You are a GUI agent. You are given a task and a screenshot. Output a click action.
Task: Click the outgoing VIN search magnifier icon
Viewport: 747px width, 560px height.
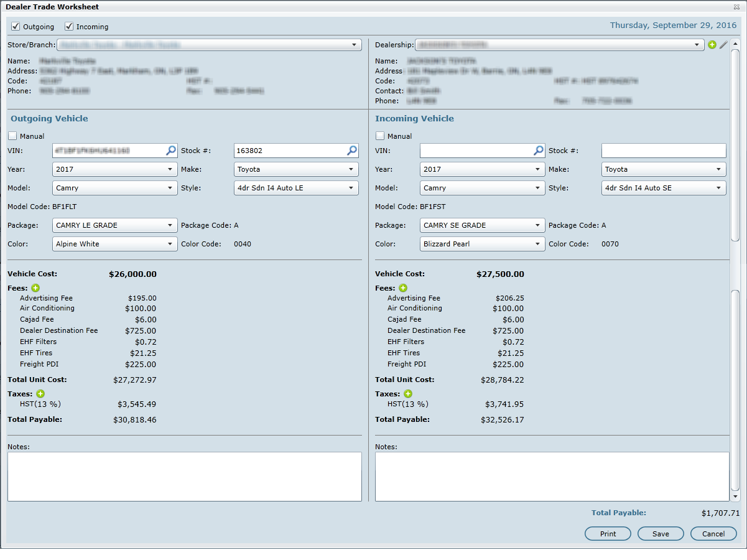170,150
